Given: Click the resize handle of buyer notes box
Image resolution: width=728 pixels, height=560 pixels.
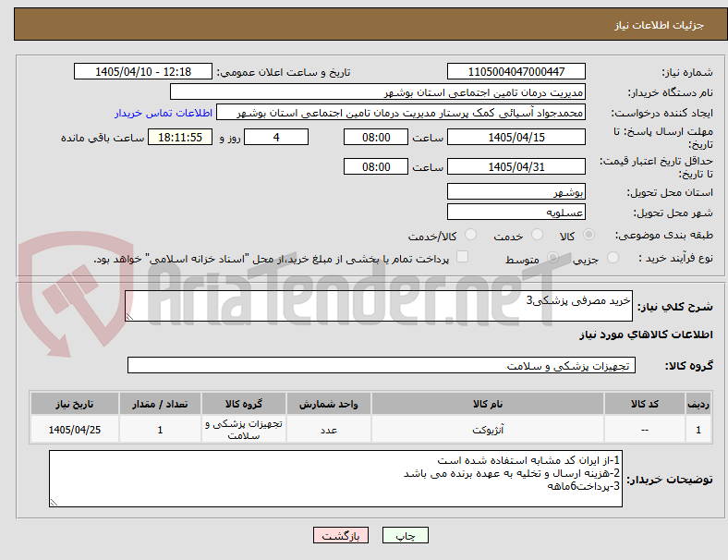Looking at the screenshot, I should (54, 502).
